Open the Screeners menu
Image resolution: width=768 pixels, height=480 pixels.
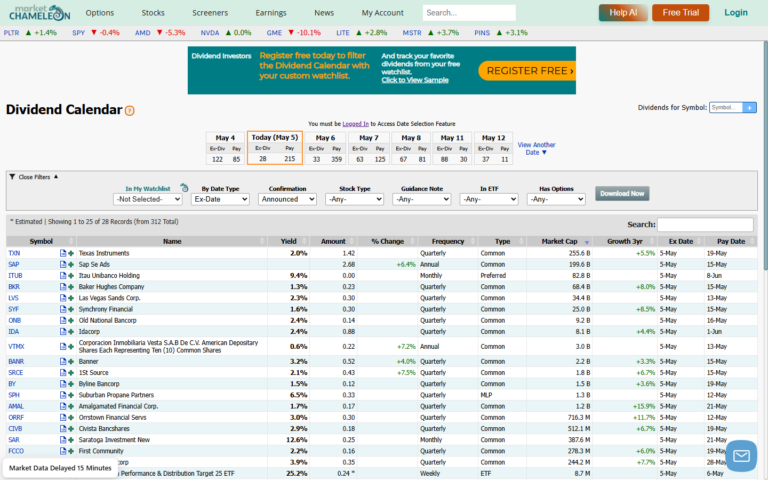pyautogui.click(x=210, y=13)
